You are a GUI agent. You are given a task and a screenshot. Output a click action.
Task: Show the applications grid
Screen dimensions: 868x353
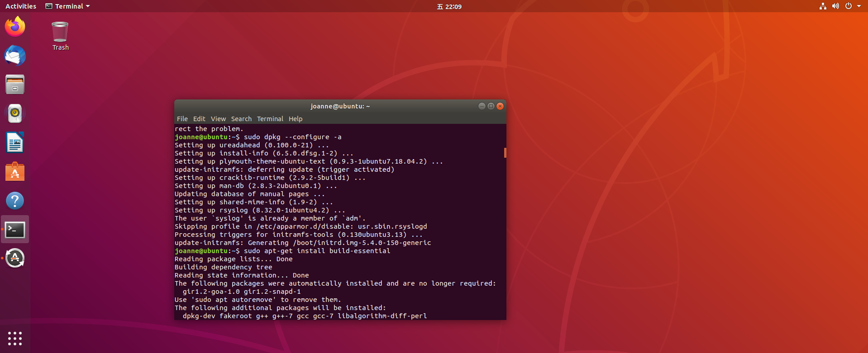click(15, 338)
